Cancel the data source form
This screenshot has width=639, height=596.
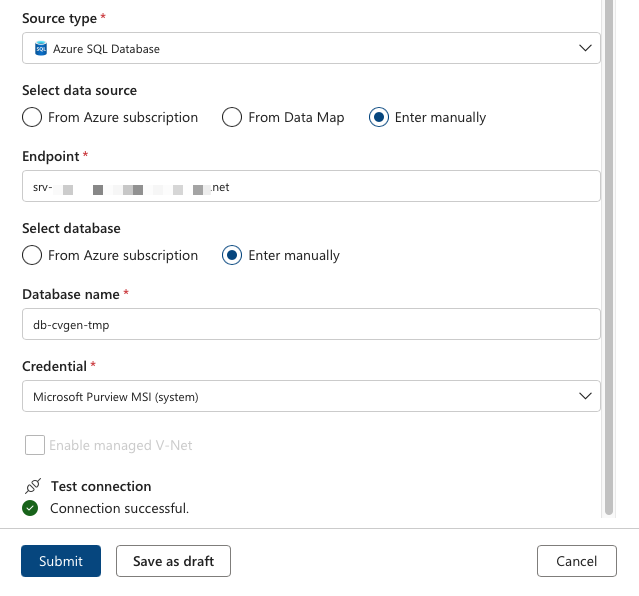pos(576,561)
